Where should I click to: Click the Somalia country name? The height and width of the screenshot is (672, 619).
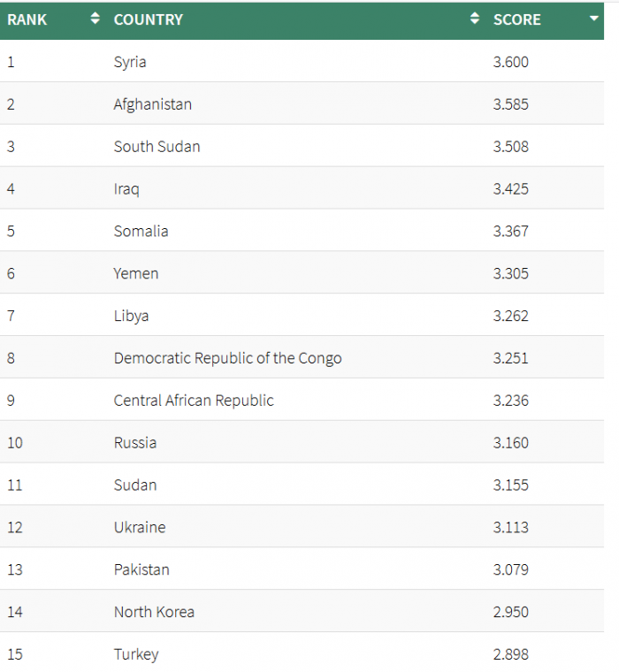click(x=141, y=231)
